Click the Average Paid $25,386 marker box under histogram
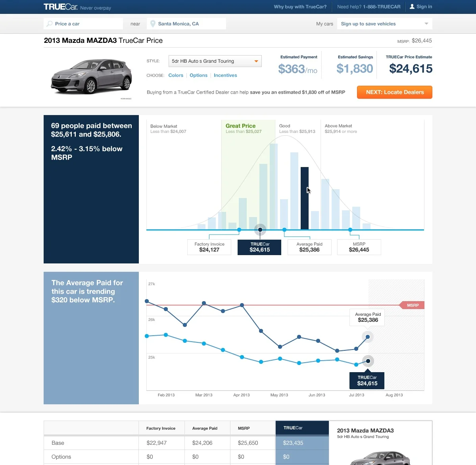Screen dimensions: 476x465 (309, 247)
